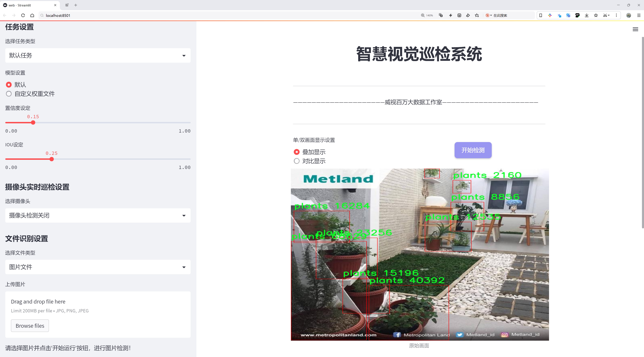Open the smiley face reader icon
Screen dimensions: 644x357
[x=459, y=15]
